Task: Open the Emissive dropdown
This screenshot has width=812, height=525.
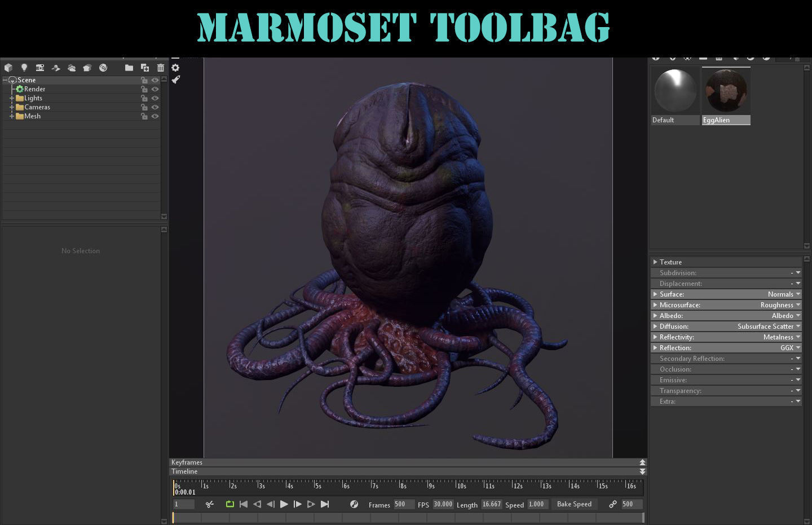Action: tap(798, 380)
